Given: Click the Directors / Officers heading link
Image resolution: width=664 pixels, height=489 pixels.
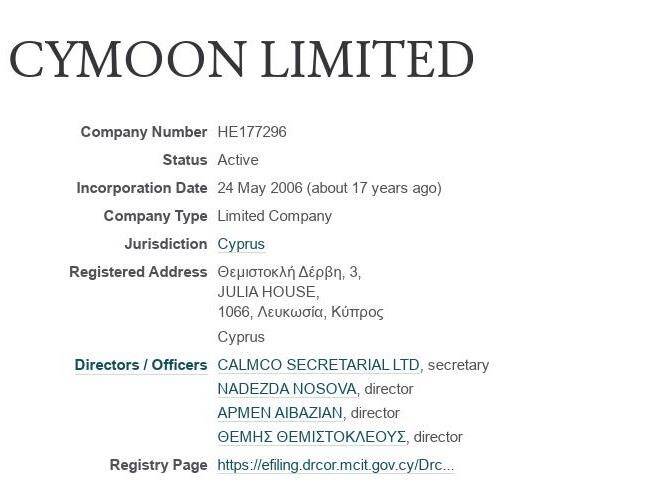Looking at the screenshot, I should tap(141, 365).
